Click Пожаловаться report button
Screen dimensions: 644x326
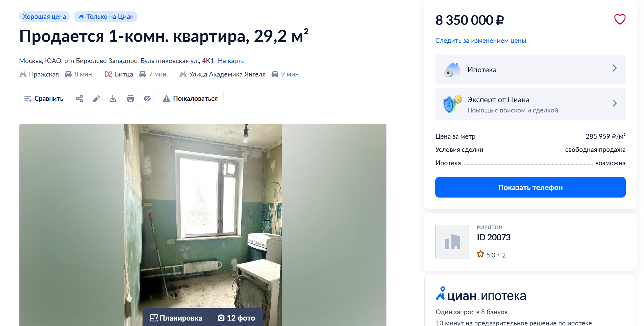coord(191,98)
